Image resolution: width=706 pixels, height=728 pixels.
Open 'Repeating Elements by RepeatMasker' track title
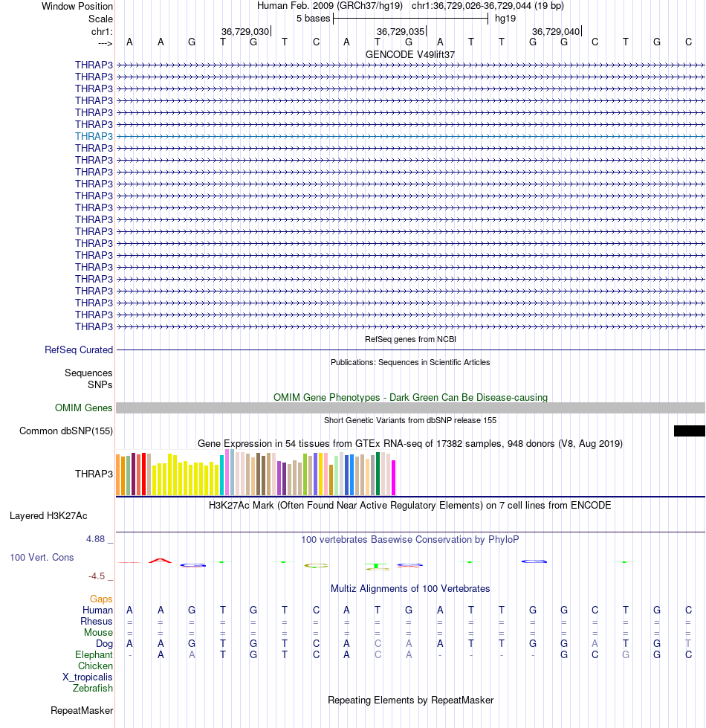pos(410,700)
